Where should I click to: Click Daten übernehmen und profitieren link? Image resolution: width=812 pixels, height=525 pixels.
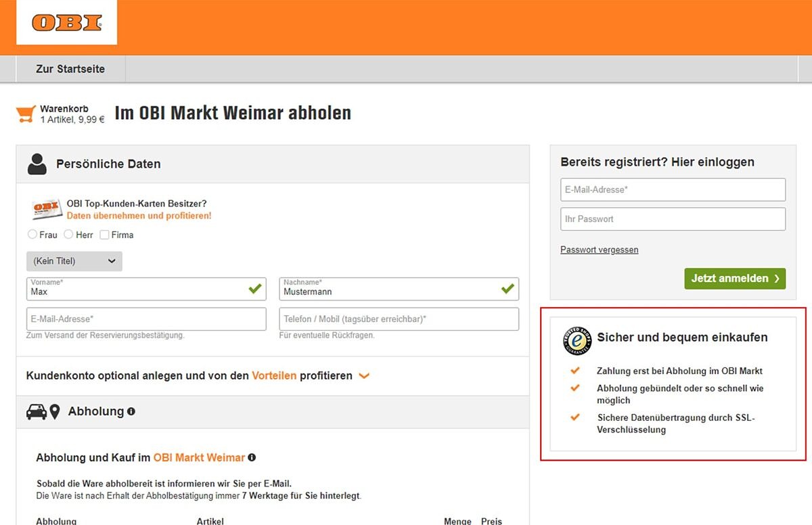139,216
